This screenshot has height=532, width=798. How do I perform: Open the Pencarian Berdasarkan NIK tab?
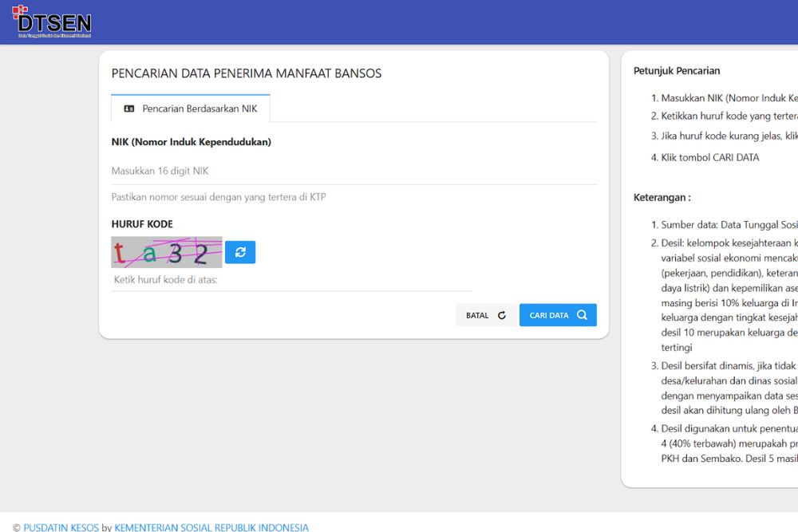191,108
